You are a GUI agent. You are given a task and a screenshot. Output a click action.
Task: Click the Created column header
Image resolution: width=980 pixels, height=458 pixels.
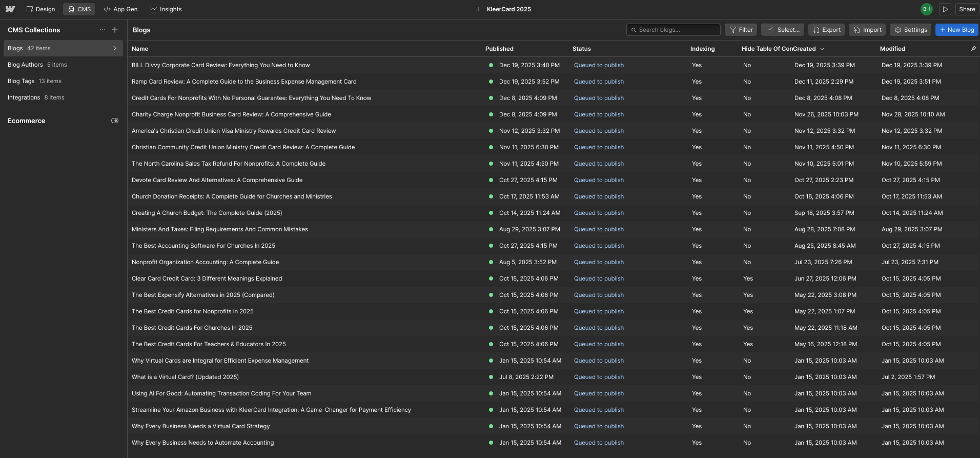pyautogui.click(x=804, y=49)
